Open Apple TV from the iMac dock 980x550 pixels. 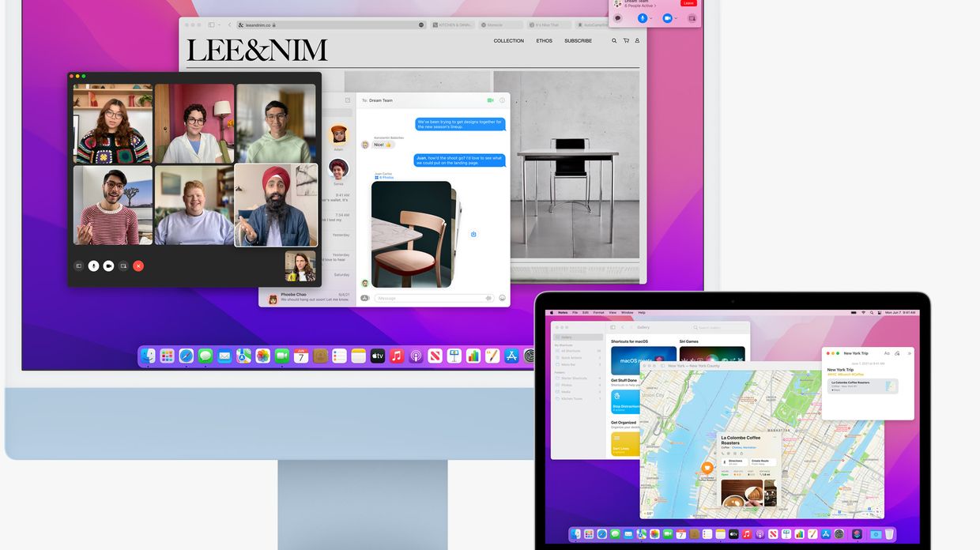coord(378,356)
